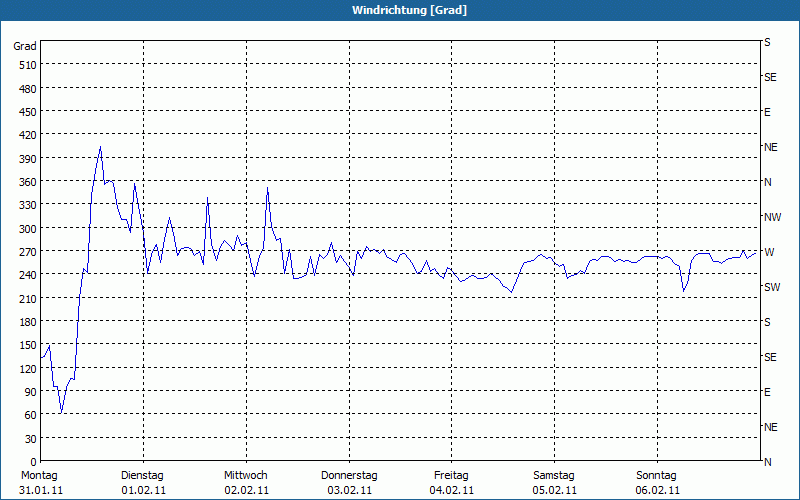Viewport: 800px width, 500px height.
Task: Click the 'Freitag' day label
Action: coord(451,476)
